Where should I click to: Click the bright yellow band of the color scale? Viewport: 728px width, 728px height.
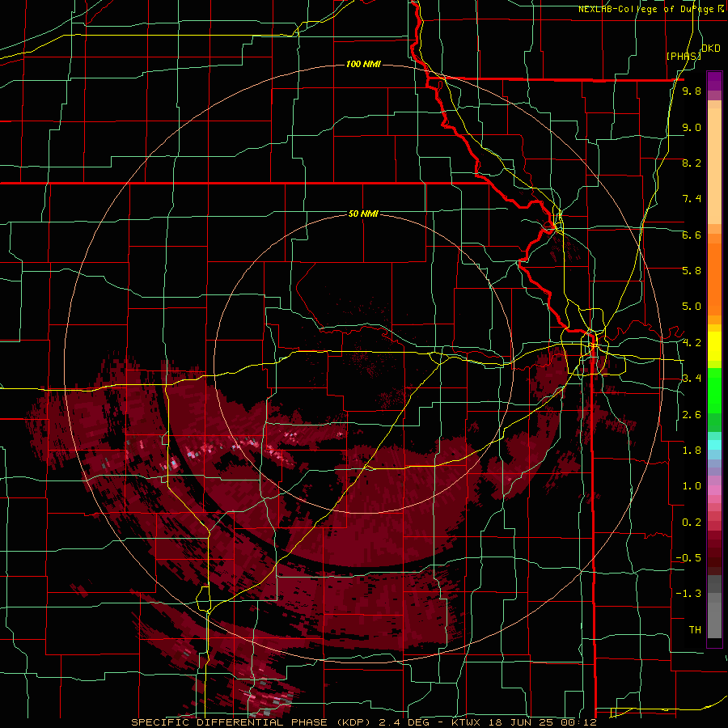714,346
